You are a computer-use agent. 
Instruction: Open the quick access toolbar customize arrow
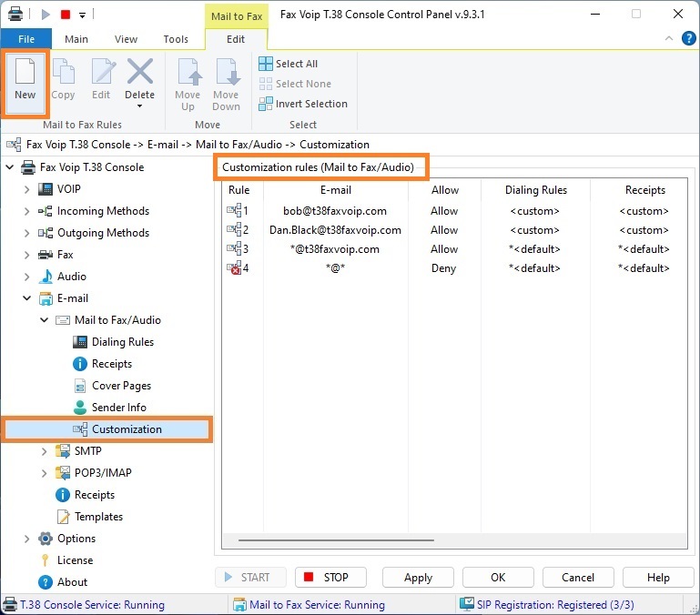coord(82,15)
